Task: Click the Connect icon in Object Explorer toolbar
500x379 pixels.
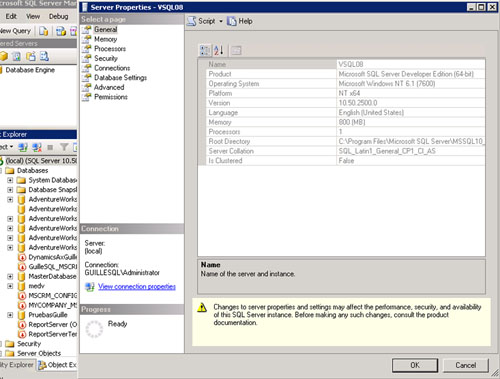Action: click(23, 147)
